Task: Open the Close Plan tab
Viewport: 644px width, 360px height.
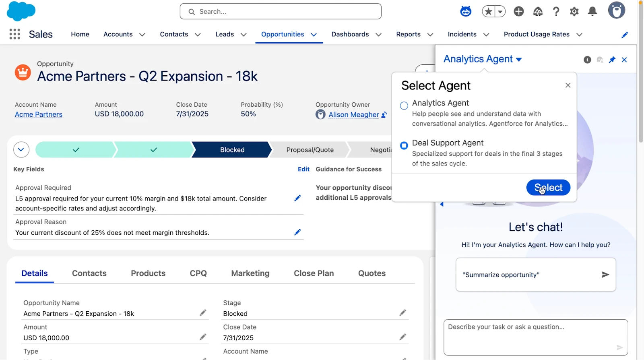Action: 314,273
